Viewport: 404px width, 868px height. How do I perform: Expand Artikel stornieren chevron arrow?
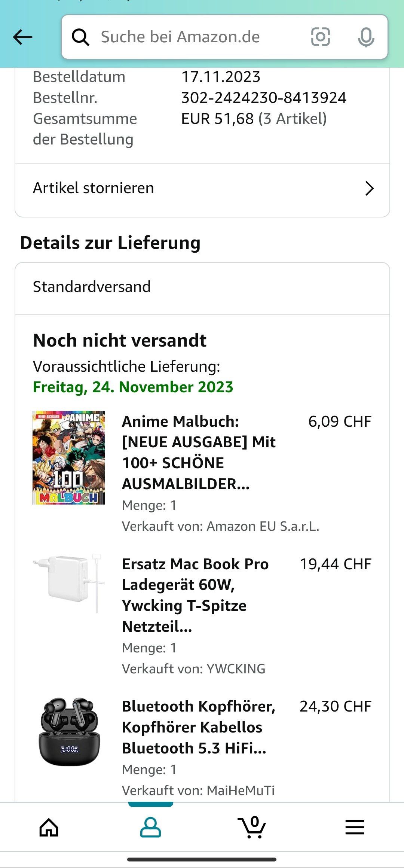pos(369,188)
